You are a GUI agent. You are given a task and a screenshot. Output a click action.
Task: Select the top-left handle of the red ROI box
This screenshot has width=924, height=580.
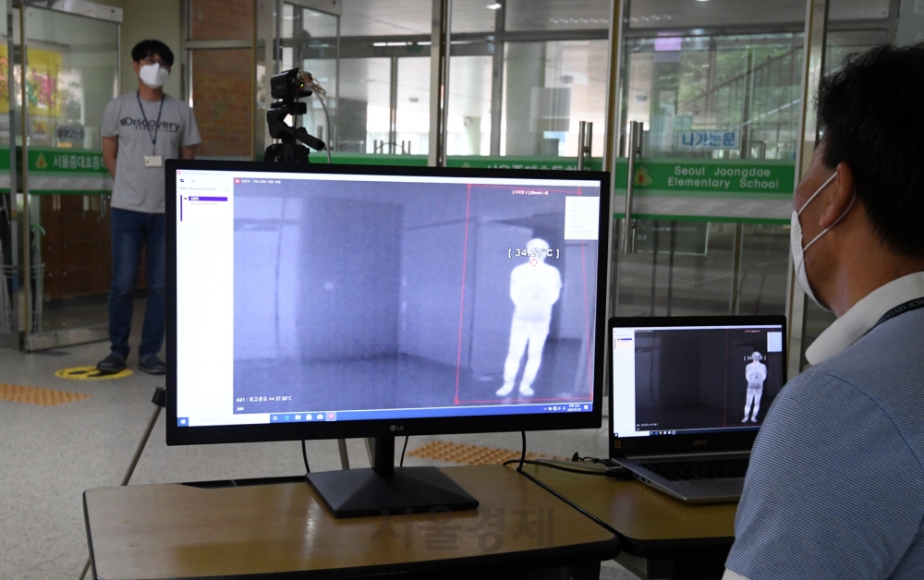click(469, 186)
